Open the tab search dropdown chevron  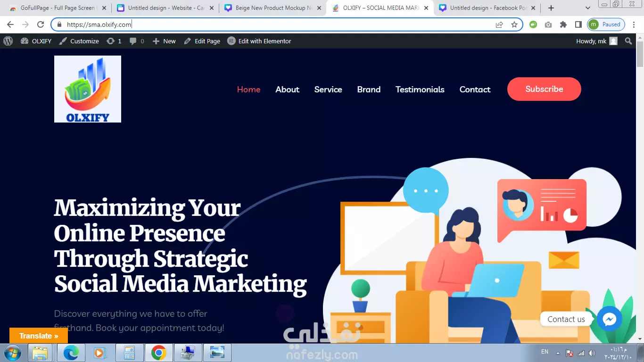pos(588,8)
